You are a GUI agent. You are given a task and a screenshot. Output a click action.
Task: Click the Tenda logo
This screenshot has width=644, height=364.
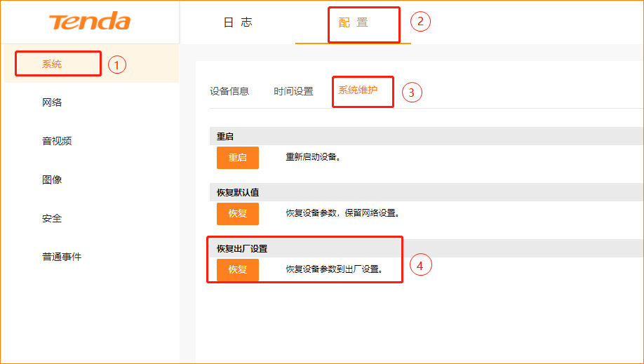click(90, 21)
